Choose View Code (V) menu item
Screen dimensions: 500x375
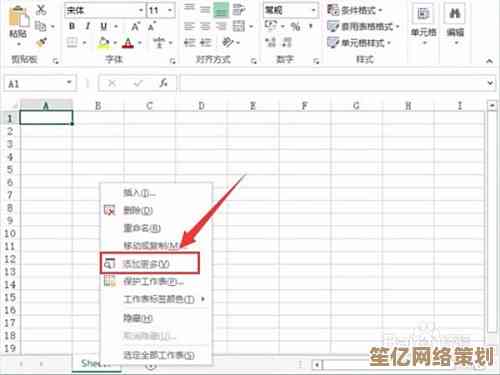pyautogui.click(x=150, y=264)
